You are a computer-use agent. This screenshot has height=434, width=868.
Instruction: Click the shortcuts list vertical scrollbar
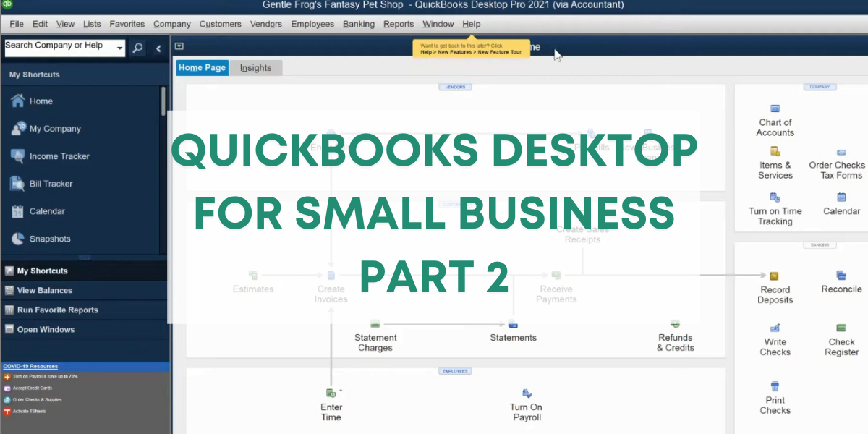point(163,101)
